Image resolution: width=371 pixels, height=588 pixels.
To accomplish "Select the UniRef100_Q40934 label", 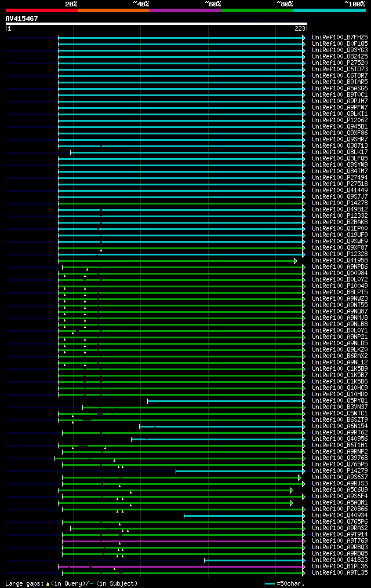I will pyautogui.click(x=340, y=516).
